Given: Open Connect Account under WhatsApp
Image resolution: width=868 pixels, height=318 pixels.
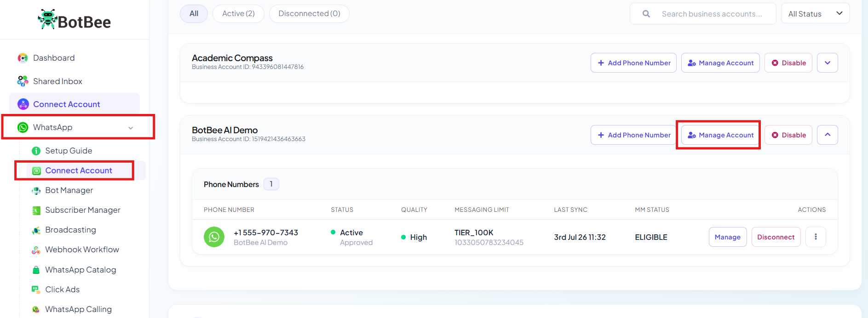Looking at the screenshot, I should point(79,170).
